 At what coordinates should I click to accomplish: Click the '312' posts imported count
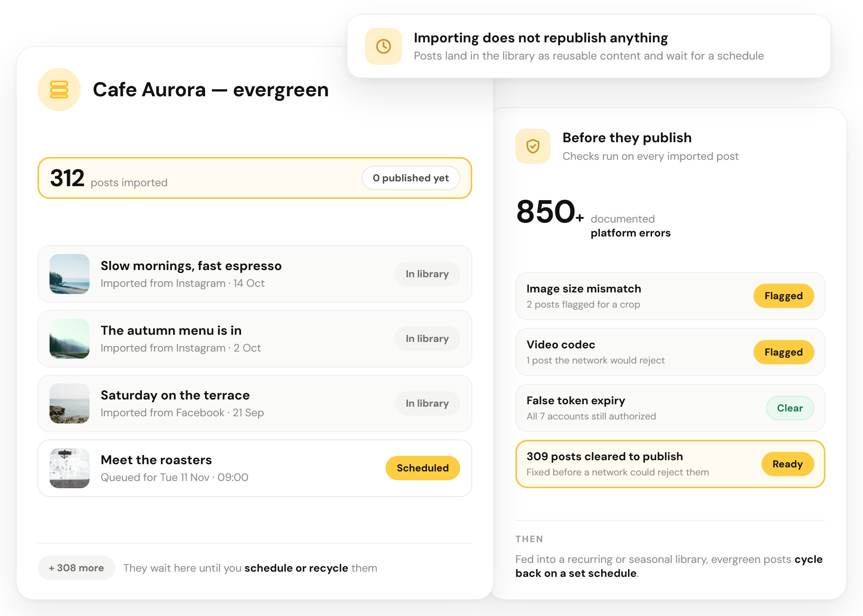coord(67,178)
